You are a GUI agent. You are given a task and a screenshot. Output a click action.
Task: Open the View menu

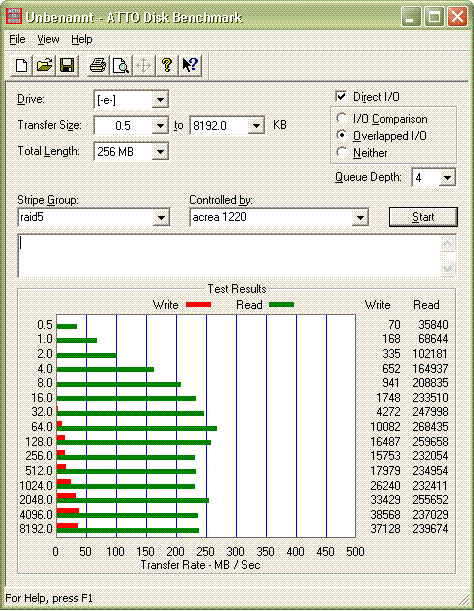tap(48, 39)
